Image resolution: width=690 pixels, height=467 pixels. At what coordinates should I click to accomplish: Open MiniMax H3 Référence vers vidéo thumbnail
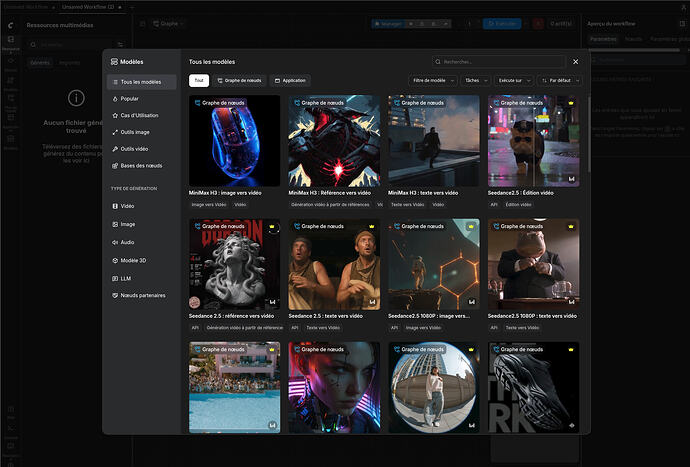pyautogui.click(x=334, y=141)
